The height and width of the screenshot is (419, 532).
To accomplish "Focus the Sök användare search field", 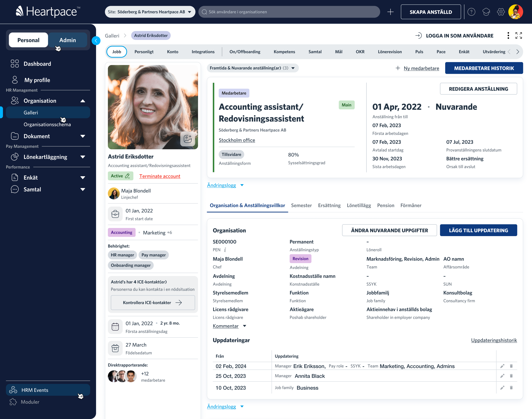I will 289,12.
